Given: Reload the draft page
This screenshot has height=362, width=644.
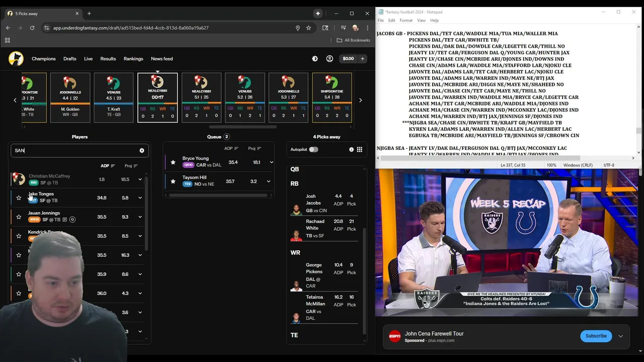Looking at the screenshot, I should [x=32, y=28].
